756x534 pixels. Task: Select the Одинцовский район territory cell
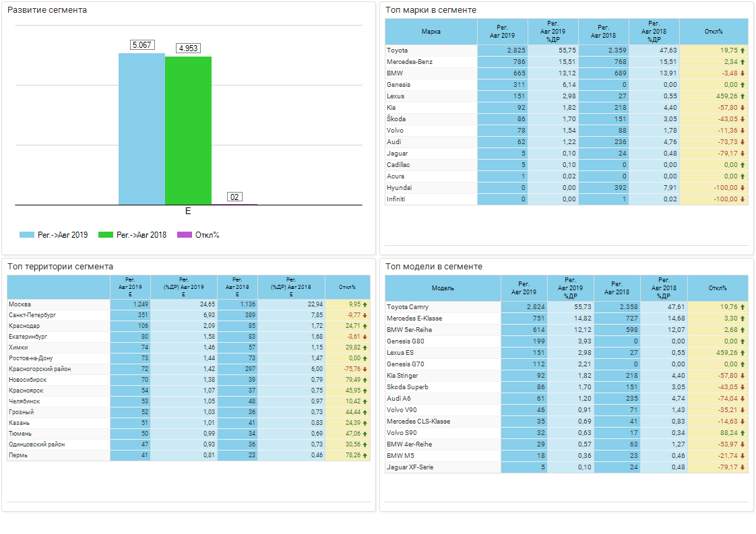[x=59, y=444]
